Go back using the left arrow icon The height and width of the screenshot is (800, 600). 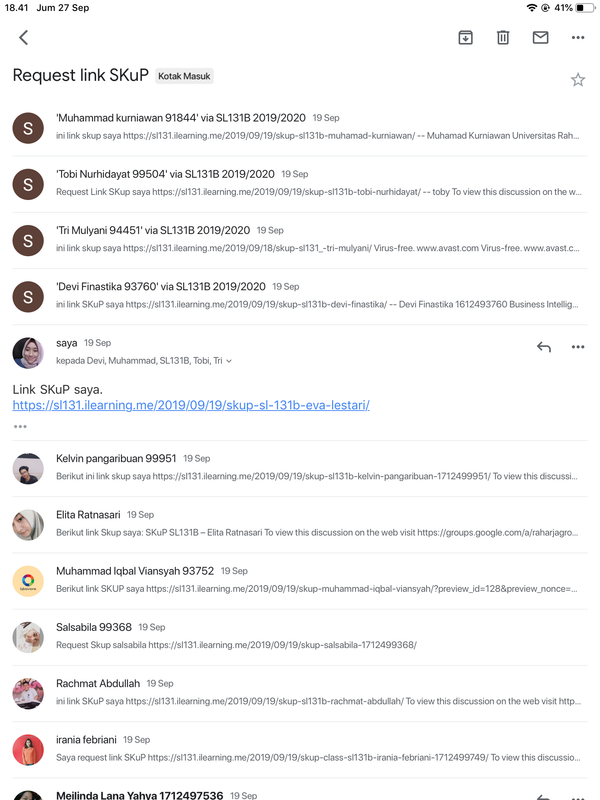(x=23, y=37)
